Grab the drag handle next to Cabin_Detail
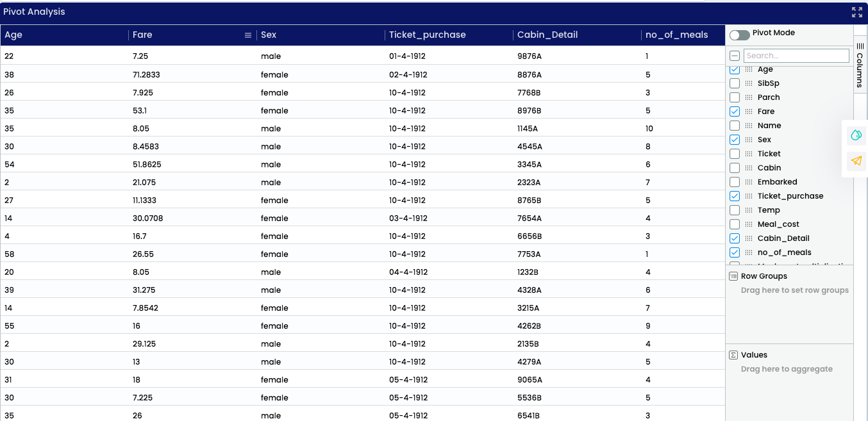 [749, 238]
